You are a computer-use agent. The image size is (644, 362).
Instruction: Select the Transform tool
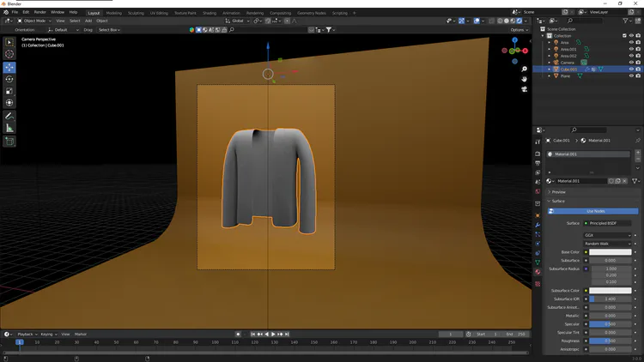click(x=9, y=103)
